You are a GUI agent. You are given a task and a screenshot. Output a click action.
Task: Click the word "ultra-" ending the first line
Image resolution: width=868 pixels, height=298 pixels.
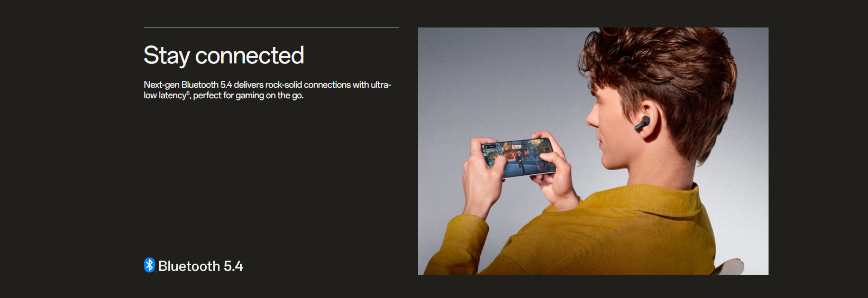point(380,85)
